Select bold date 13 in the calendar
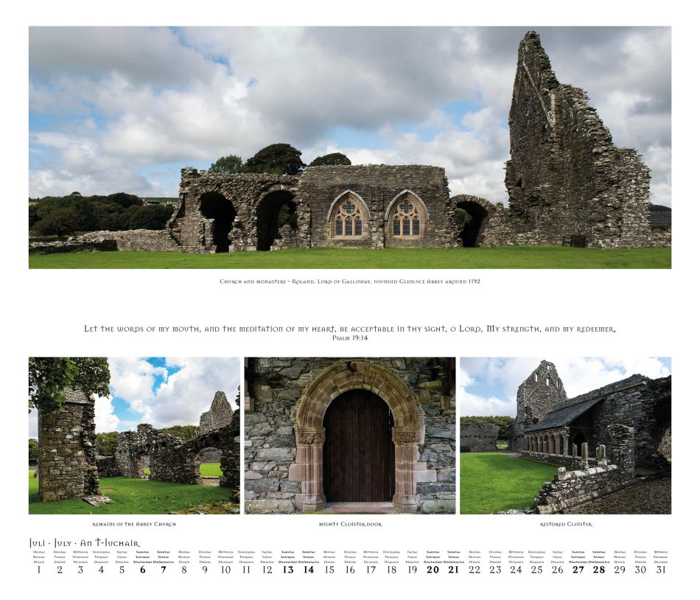 [x=287, y=570]
